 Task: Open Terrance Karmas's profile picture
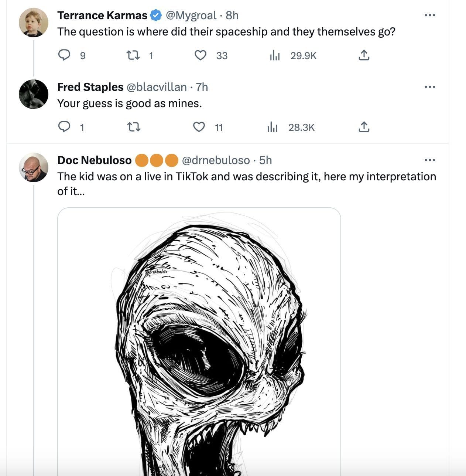(x=34, y=23)
